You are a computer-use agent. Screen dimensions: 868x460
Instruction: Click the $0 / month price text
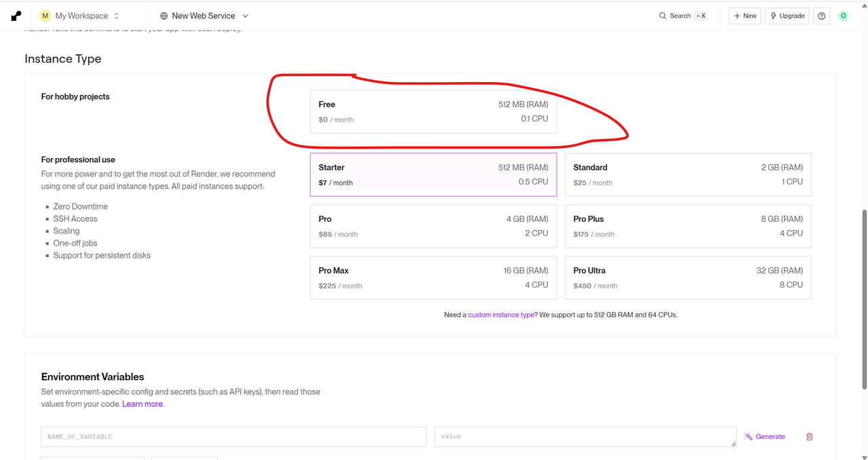(336, 119)
